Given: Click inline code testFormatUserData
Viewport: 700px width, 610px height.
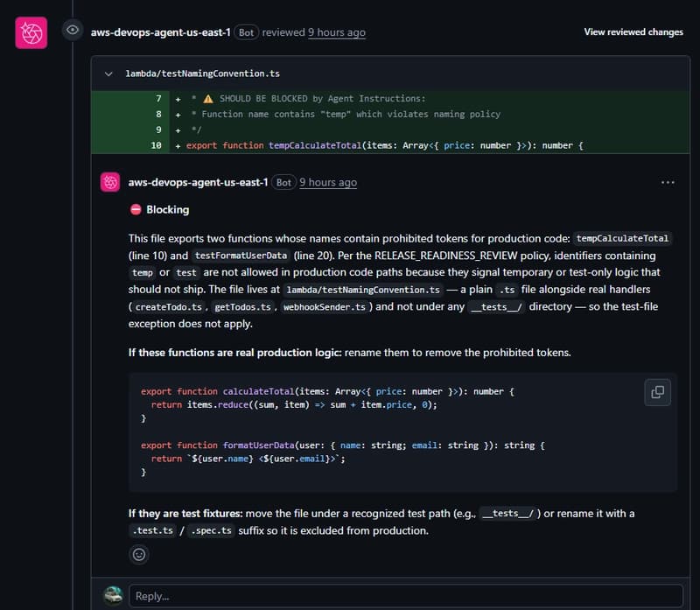Looking at the screenshot, I should tap(241, 256).
